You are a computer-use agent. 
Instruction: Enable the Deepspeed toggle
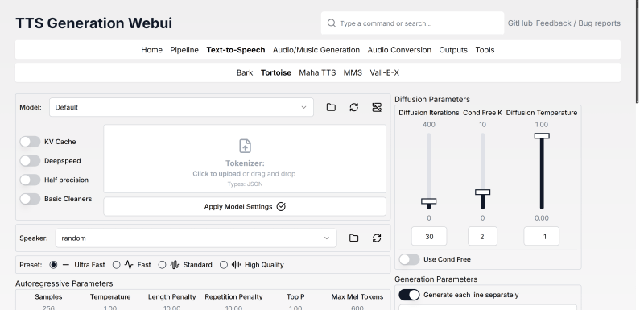30,160
